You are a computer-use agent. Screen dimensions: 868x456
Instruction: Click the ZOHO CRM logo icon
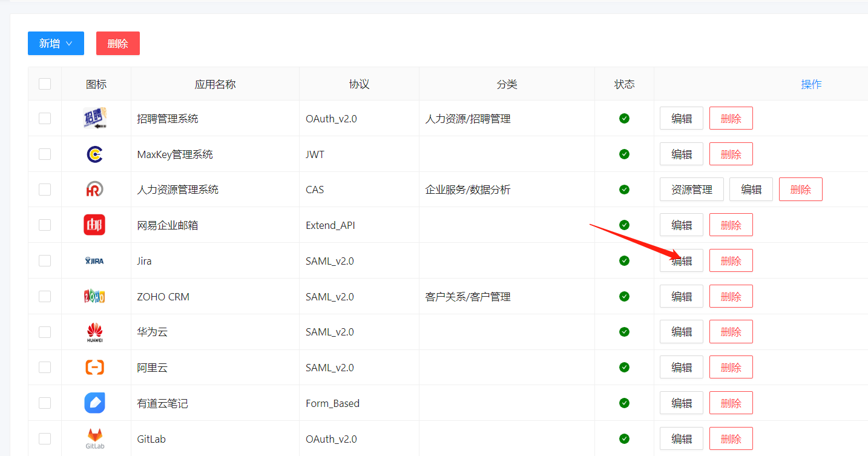click(94, 296)
